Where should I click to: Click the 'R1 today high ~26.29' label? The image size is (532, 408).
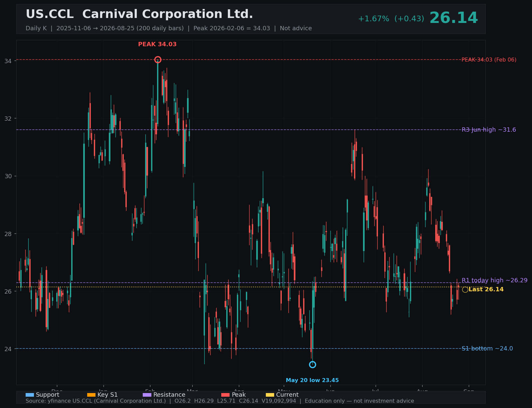pyautogui.click(x=494, y=280)
